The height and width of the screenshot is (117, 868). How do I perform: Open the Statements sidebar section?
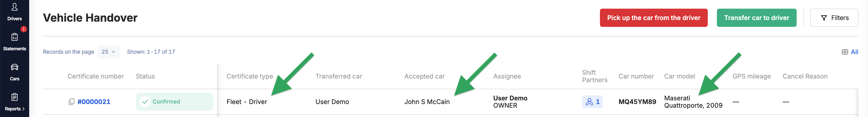pyautogui.click(x=15, y=42)
